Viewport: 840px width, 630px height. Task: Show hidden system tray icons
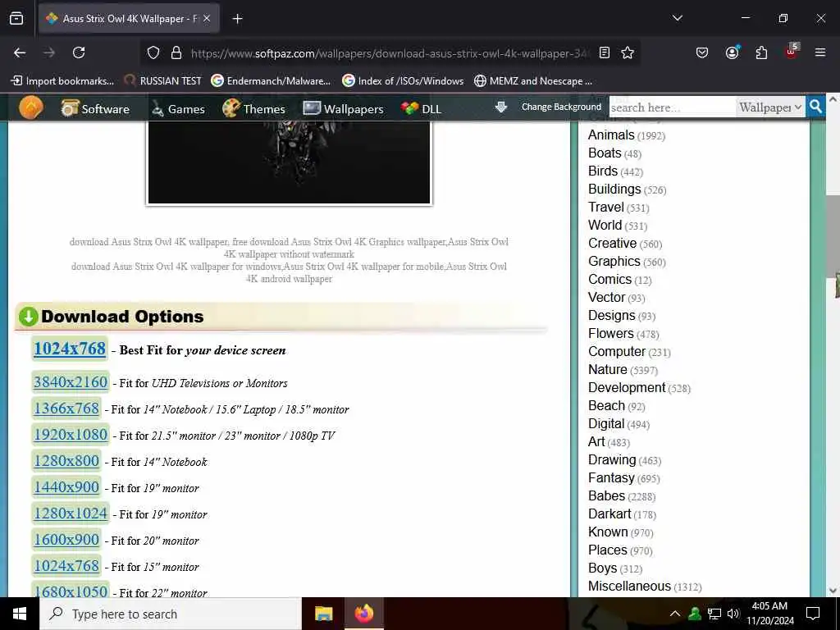pos(675,614)
